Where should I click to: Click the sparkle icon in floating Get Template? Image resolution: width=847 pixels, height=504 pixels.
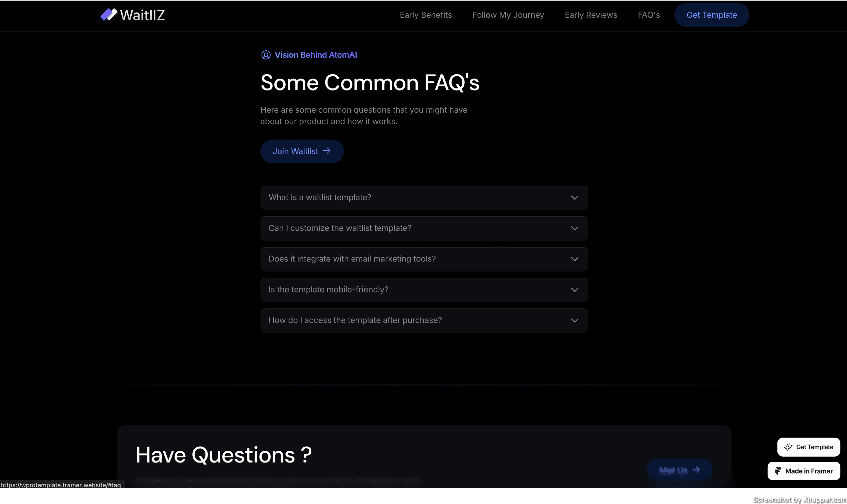click(x=788, y=447)
